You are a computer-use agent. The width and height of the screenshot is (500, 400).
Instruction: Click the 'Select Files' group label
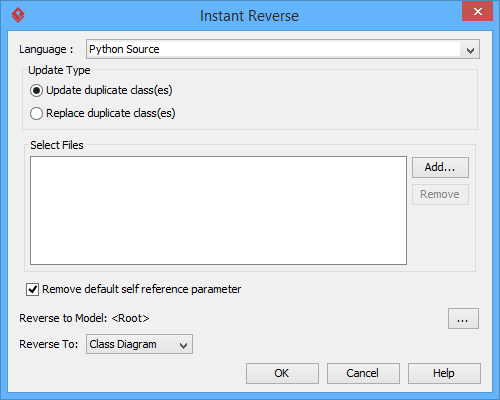[57, 145]
